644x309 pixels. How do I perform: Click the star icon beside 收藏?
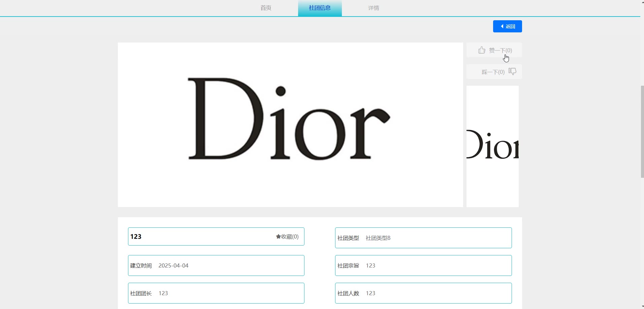278,236
